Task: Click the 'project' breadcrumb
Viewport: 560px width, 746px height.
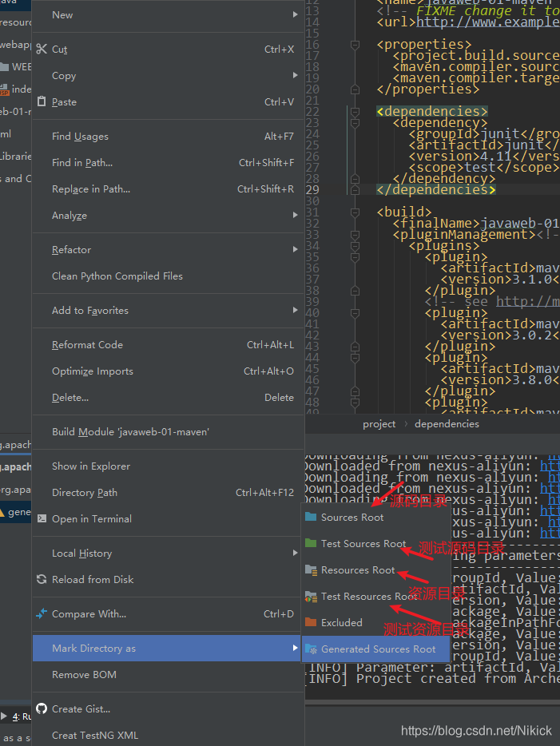Action: (379, 424)
